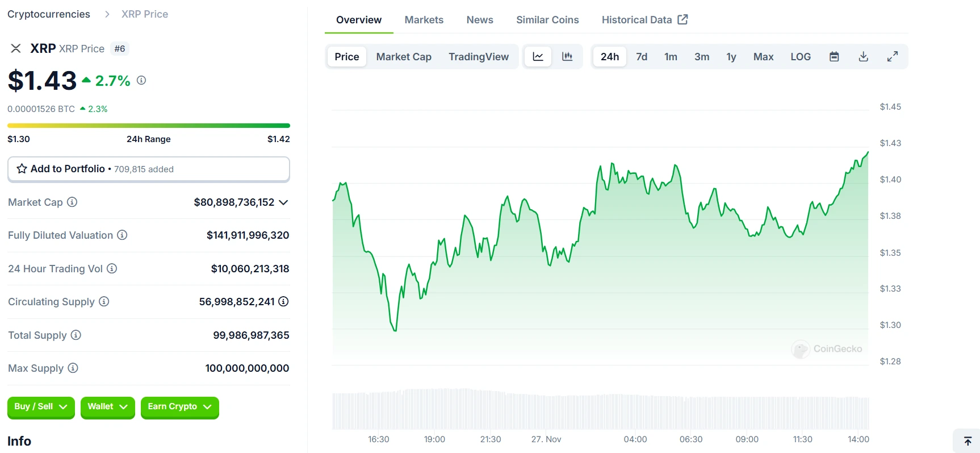This screenshot has width=980, height=453.
Task: Select the line chart view icon
Action: coord(538,56)
